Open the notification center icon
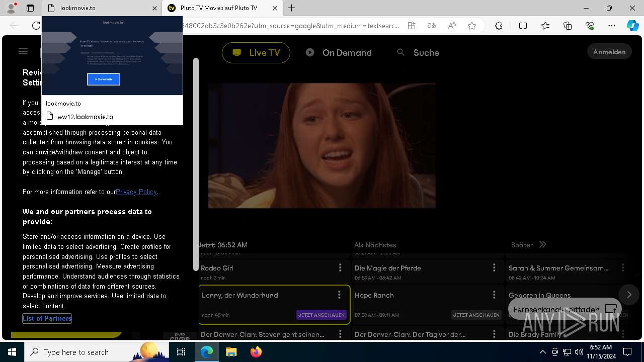Image resolution: width=644 pixels, height=362 pixels. 627,352
